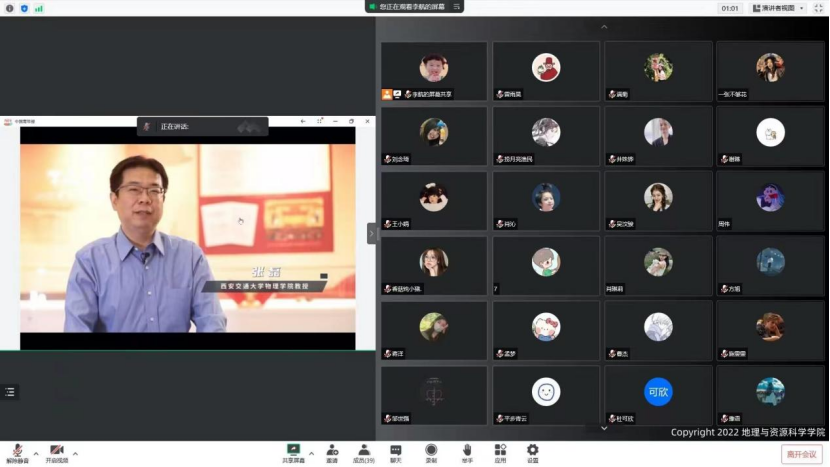Open the speaker view (演讲者视图) dropdown
This screenshot has width=830, height=467.
778,8
